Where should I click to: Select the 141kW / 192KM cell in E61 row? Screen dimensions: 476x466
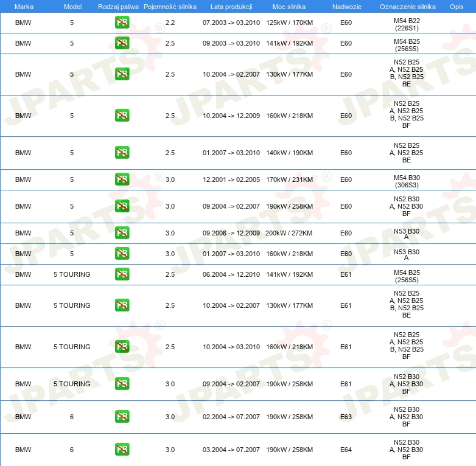(289, 274)
